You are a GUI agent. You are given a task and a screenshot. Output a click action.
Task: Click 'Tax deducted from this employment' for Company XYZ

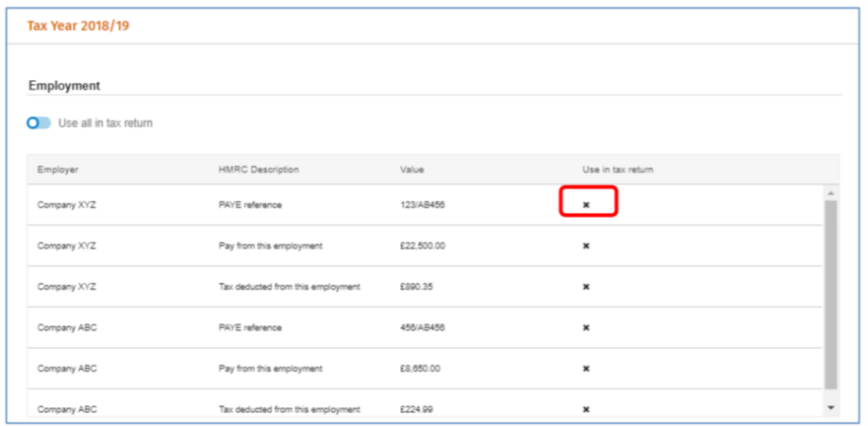[290, 287]
